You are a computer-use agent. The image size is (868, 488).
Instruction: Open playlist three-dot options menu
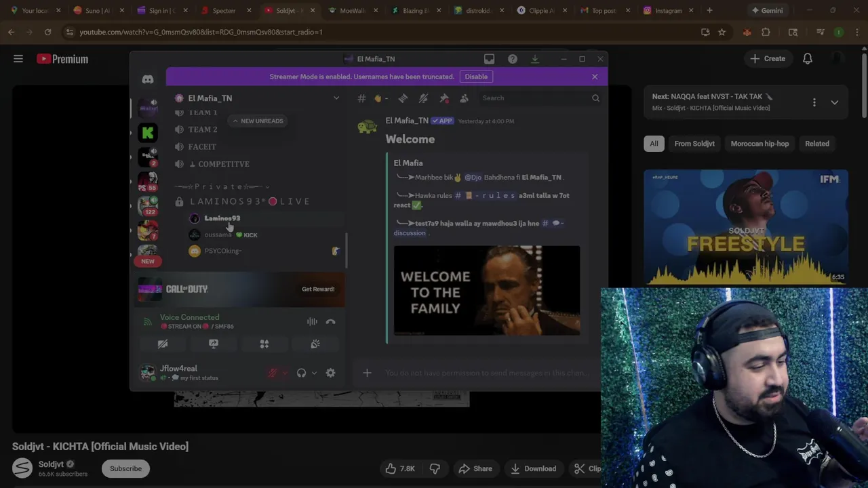tap(814, 102)
